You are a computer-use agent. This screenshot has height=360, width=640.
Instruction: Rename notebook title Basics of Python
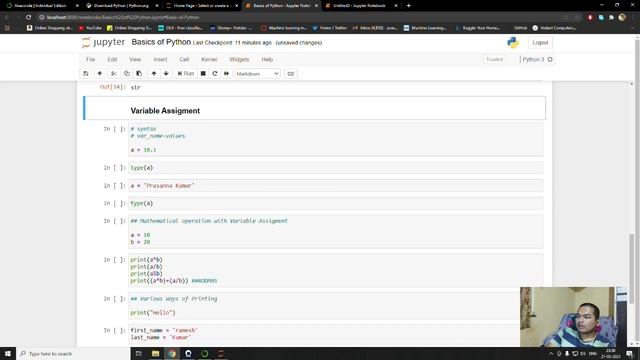(x=161, y=42)
